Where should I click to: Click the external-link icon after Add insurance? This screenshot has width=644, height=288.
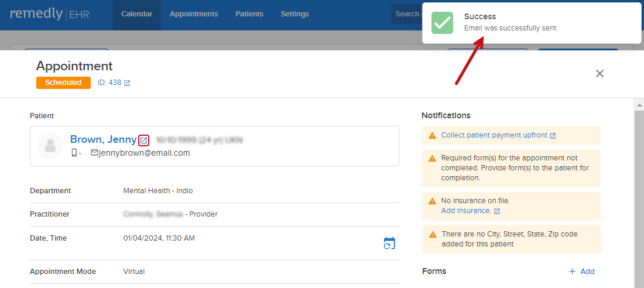[497, 211]
